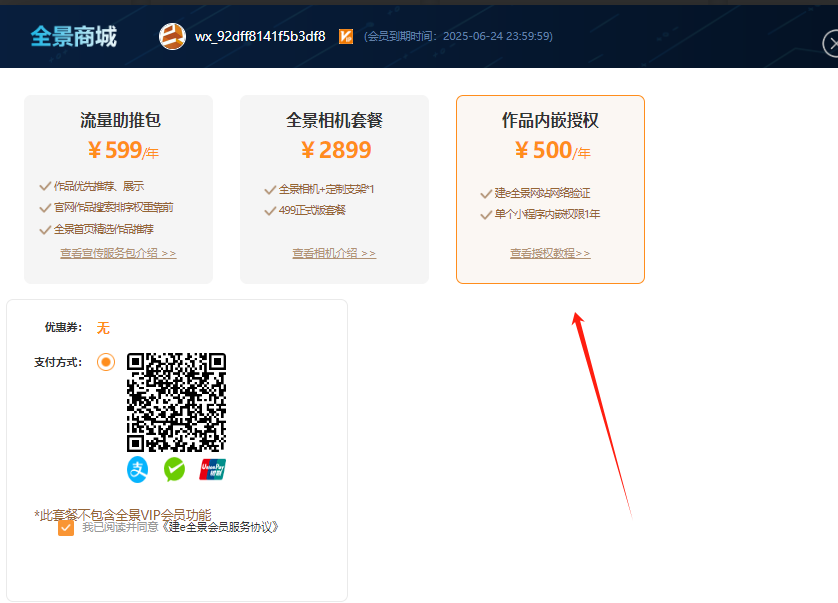Click the user avatar icon in the header
The width and height of the screenshot is (838, 603).
tap(172, 36)
